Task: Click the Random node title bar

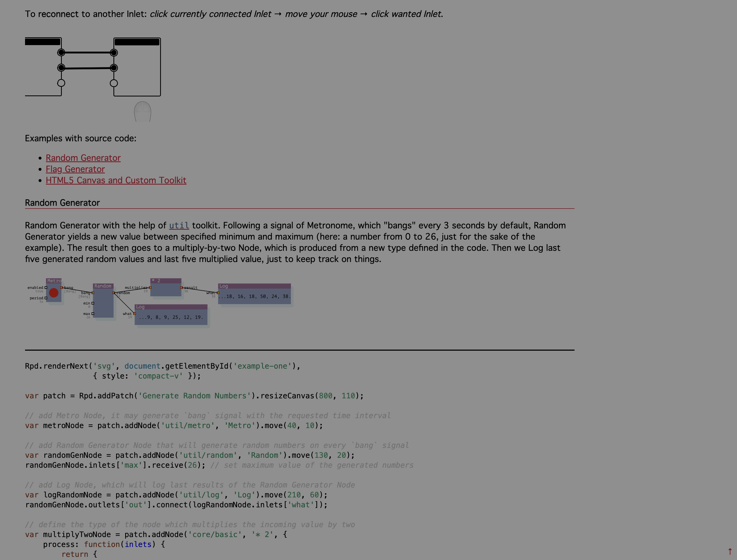Action: tap(103, 286)
